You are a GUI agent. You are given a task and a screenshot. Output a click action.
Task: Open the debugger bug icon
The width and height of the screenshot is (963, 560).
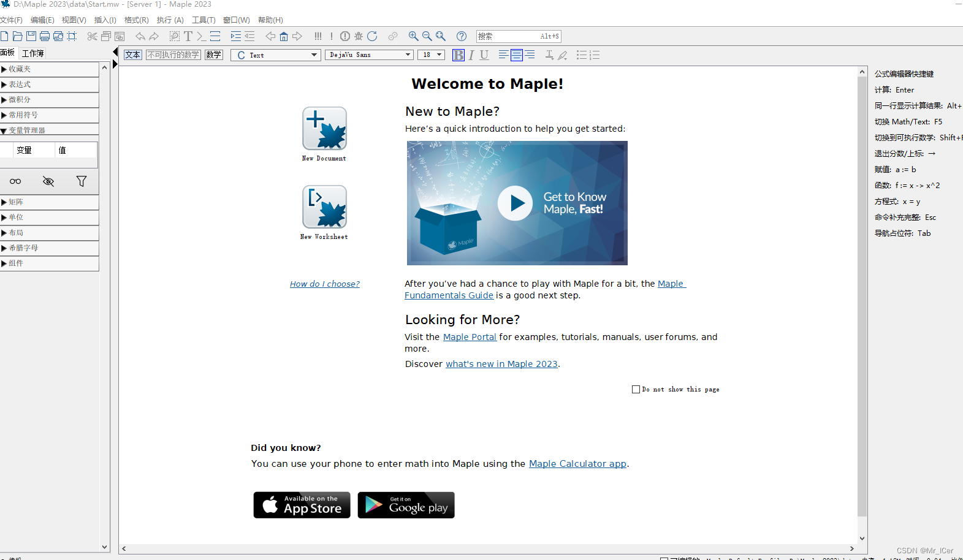(359, 36)
